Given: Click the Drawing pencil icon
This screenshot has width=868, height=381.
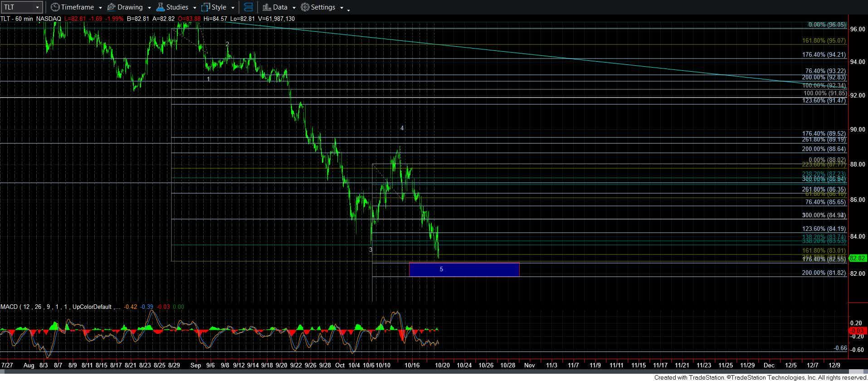Looking at the screenshot, I should [x=111, y=7].
